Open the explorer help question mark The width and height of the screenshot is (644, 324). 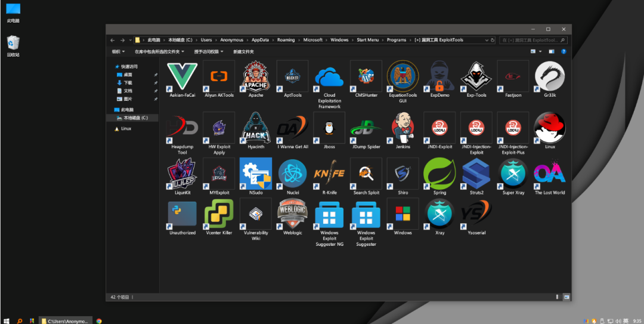pos(563,52)
